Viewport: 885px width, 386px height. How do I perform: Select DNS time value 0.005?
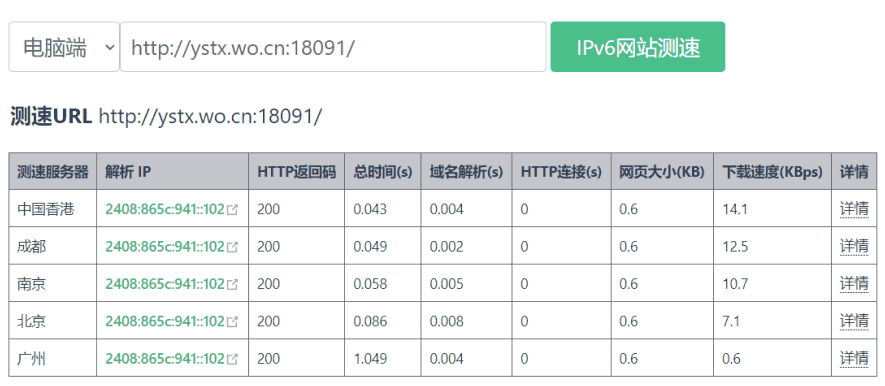click(x=446, y=284)
